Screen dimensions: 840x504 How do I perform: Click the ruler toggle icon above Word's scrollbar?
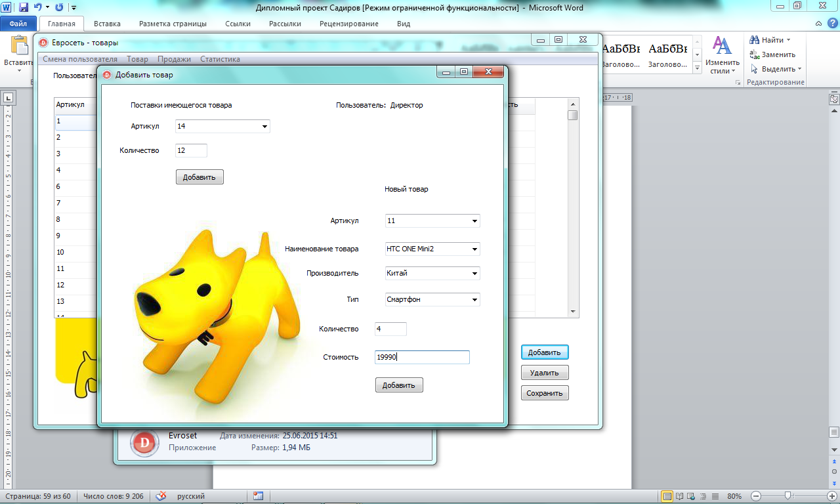tap(834, 100)
